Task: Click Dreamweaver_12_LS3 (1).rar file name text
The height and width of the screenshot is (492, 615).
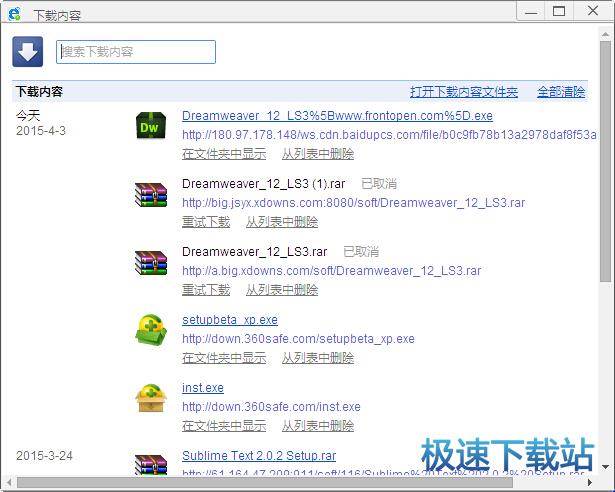Action: tap(264, 184)
